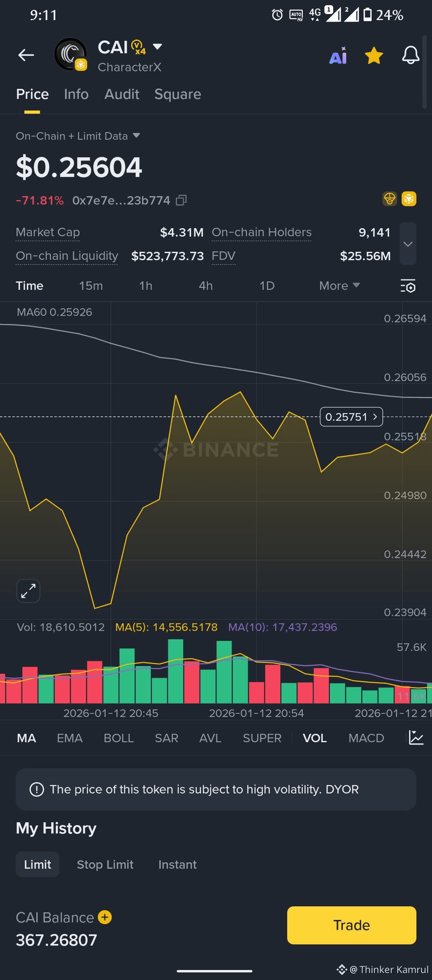Tap the volatility warning info icon
432x980 pixels.
click(x=37, y=789)
